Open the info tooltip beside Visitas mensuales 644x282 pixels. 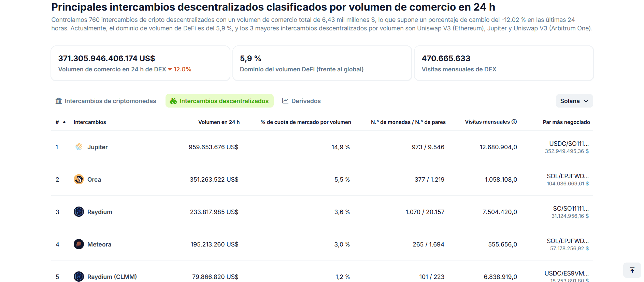(515, 122)
